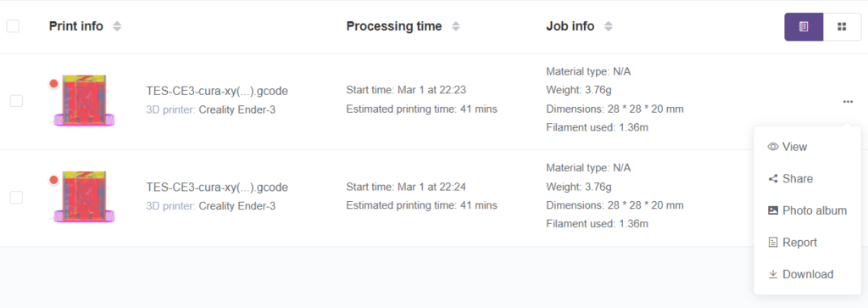The image size is (868, 308).
Task: Open three-dots menu for first print job
Action: pyautogui.click(x=848, y=101)
